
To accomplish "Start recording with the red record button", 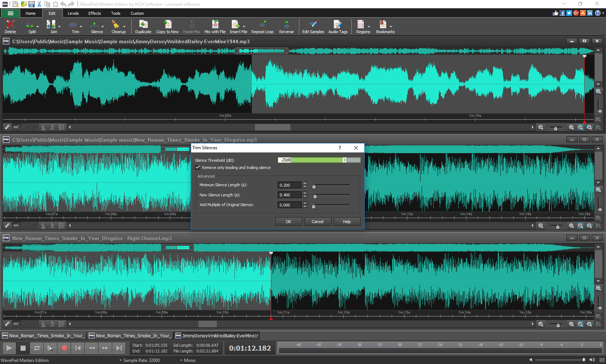I will [x=64, y=348].
